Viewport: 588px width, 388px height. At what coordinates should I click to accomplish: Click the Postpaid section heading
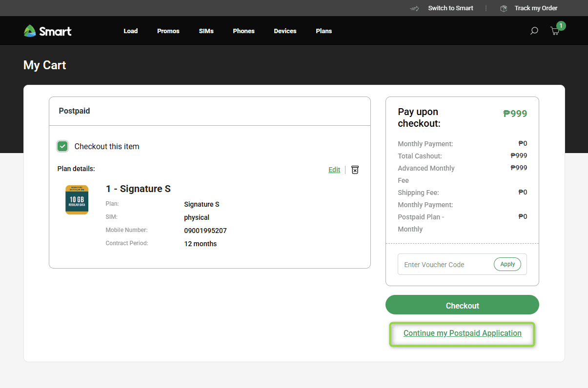coord(75,111)
